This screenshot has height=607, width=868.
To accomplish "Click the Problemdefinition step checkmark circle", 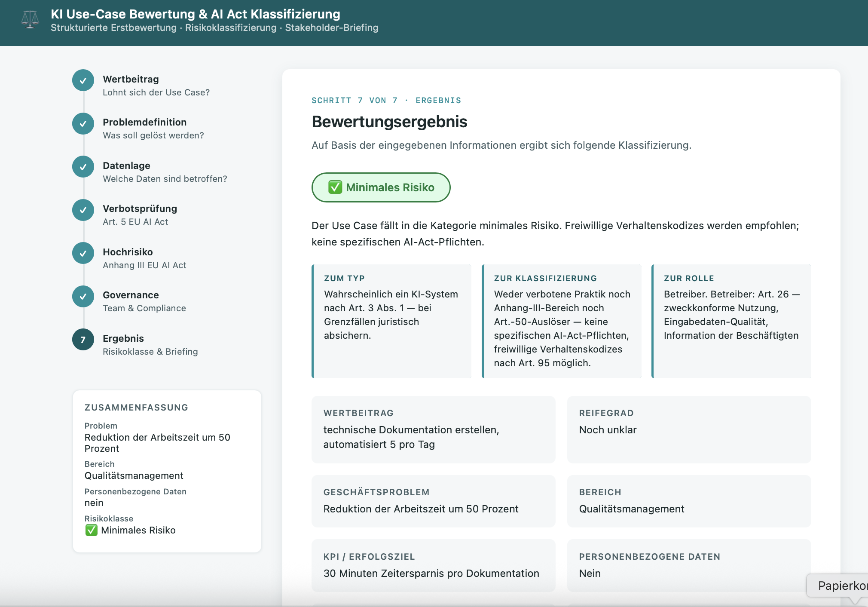I will pos(83,124).
